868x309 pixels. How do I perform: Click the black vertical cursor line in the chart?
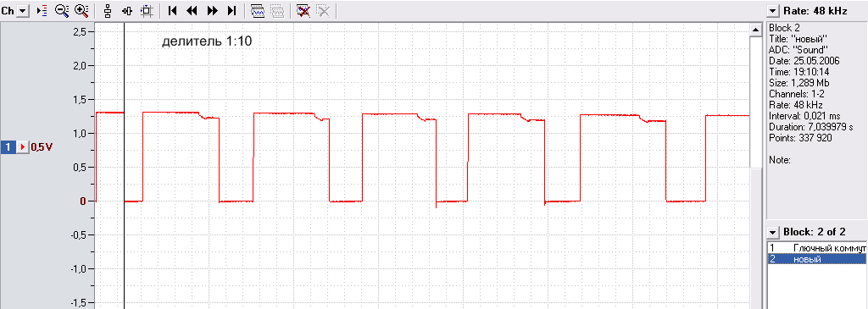(124, 166)
